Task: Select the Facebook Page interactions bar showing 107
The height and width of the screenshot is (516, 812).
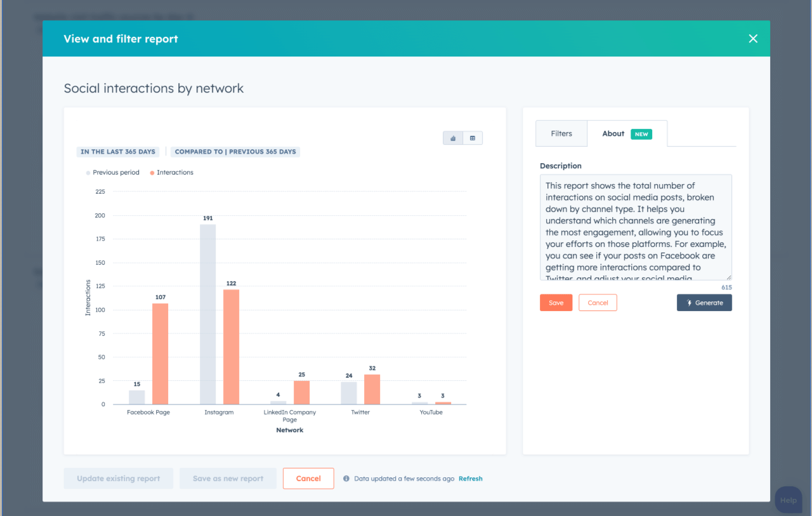Action: tap(160, 354)
